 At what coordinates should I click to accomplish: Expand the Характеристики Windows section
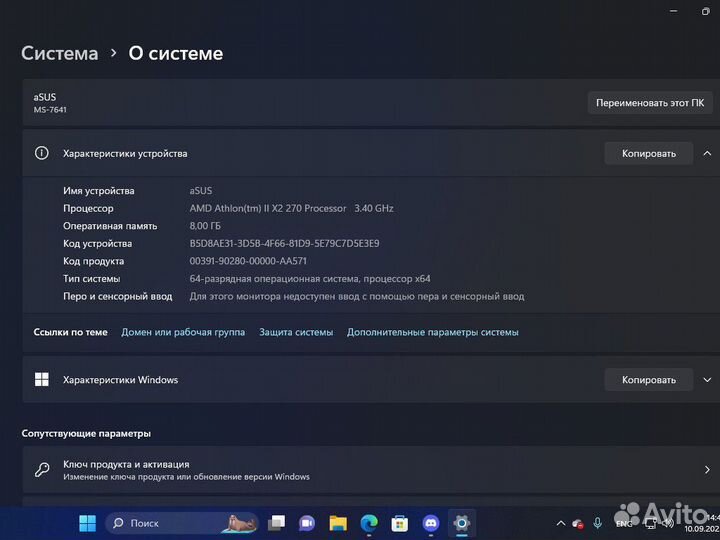(707, 380)
